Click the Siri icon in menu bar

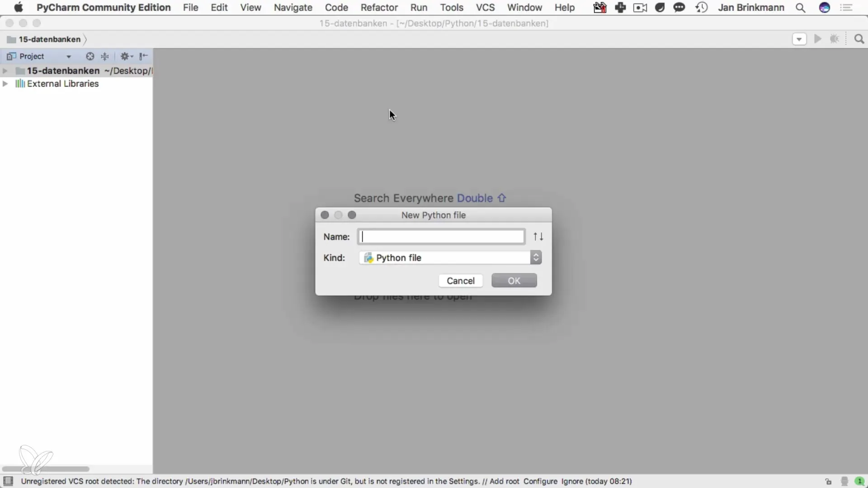coord(825,8)
